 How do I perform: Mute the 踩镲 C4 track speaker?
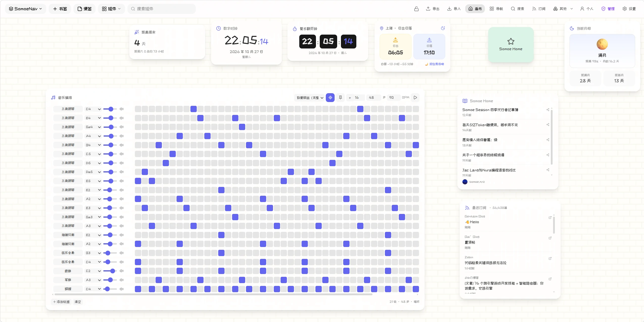pyautogui.click(x=121, y=289)
